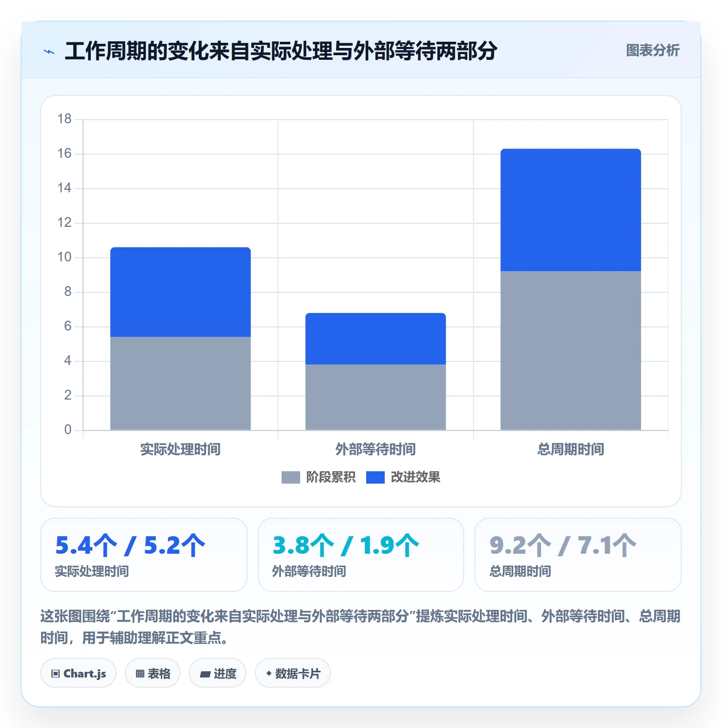Click 外部等待时间 caption under 3.8个 card
722x728 pixels.
coord(309,571)
